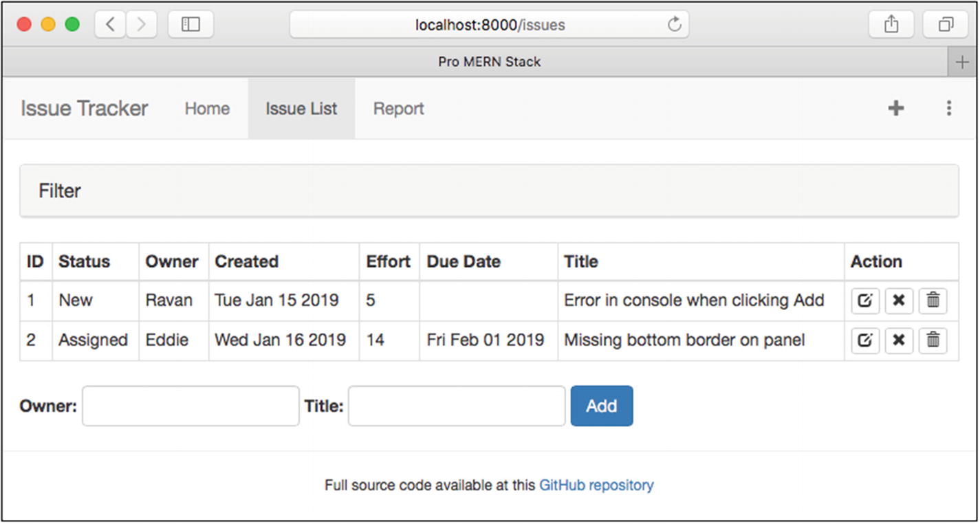The width and height of the screenshot is (980, 524).
Task: Click the Issue Tracker brand link
Action: pos(84,109)
